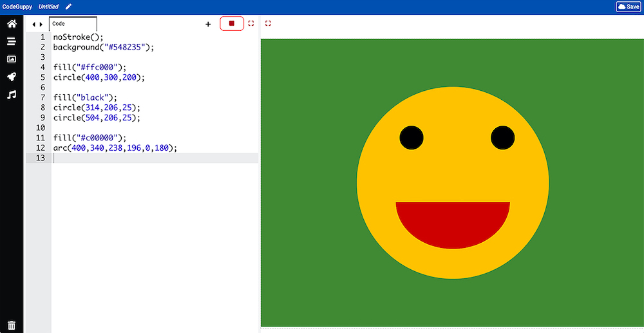
Task: Expand the code editor to fullscreen
Action: 251,23
